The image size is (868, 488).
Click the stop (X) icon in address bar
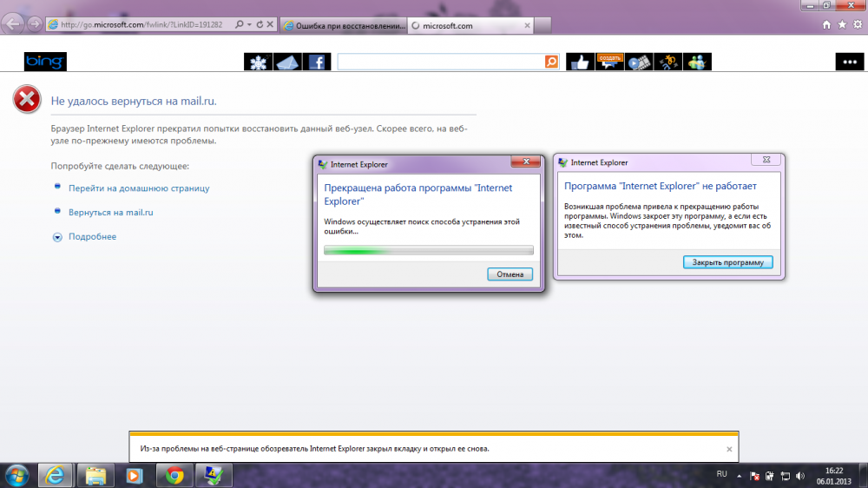coord(270,24)
